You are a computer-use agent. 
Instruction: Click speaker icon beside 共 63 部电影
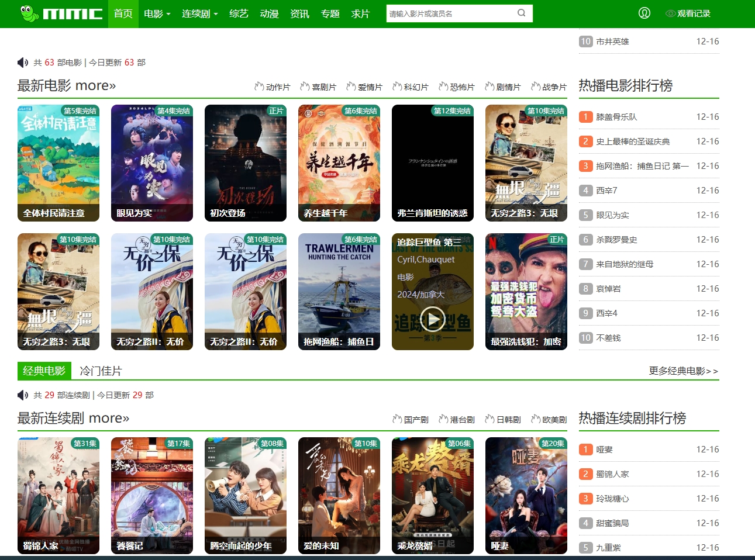pos(23,63)
